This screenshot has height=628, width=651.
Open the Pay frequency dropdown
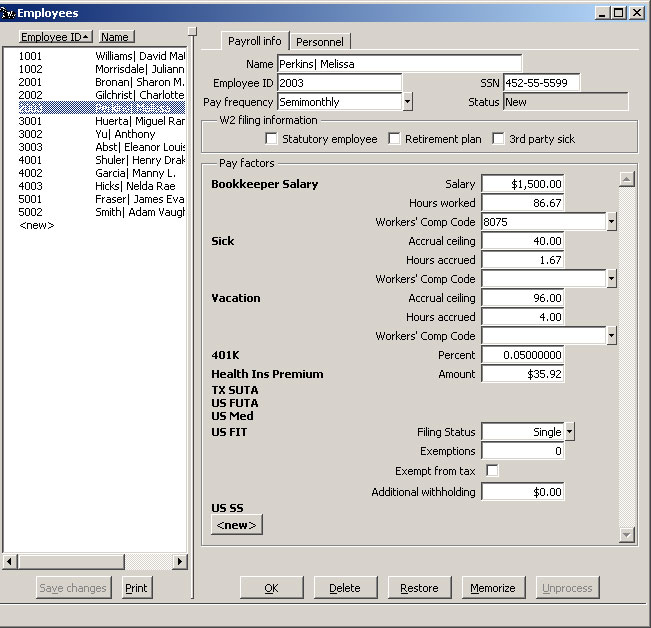click(x=407, y=102)
